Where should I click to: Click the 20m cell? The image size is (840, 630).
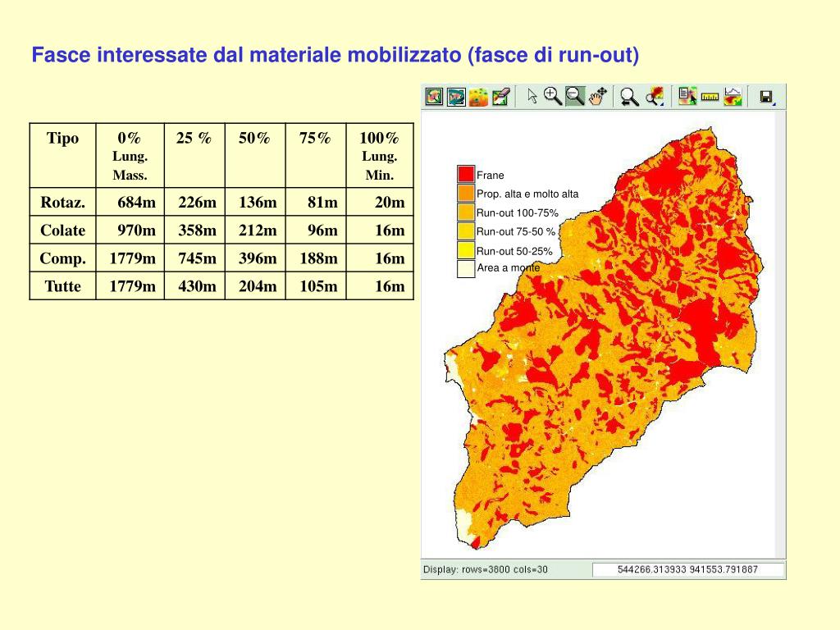[x=380, y=202]
